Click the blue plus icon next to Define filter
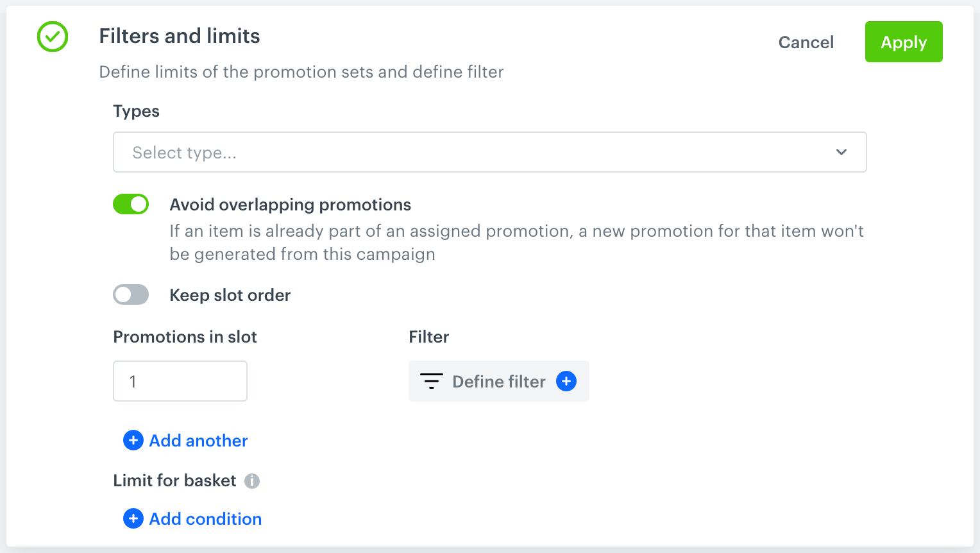 point(566,381)
